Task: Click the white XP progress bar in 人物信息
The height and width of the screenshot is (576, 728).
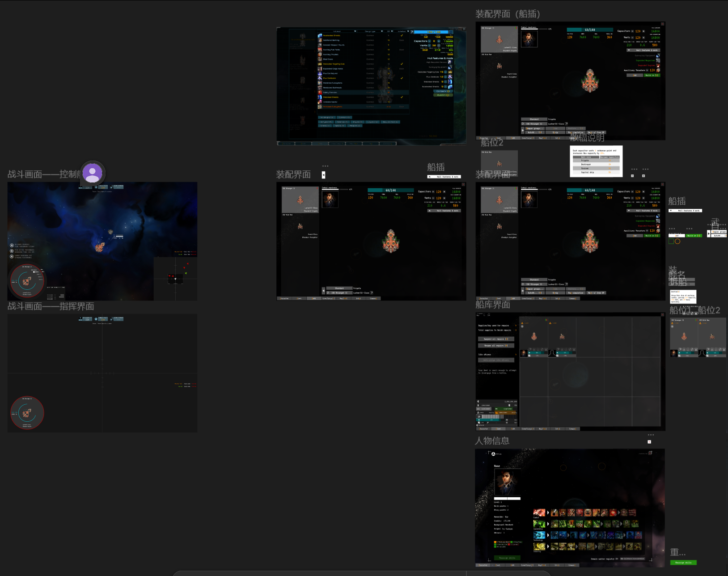Action: [507, 499]
